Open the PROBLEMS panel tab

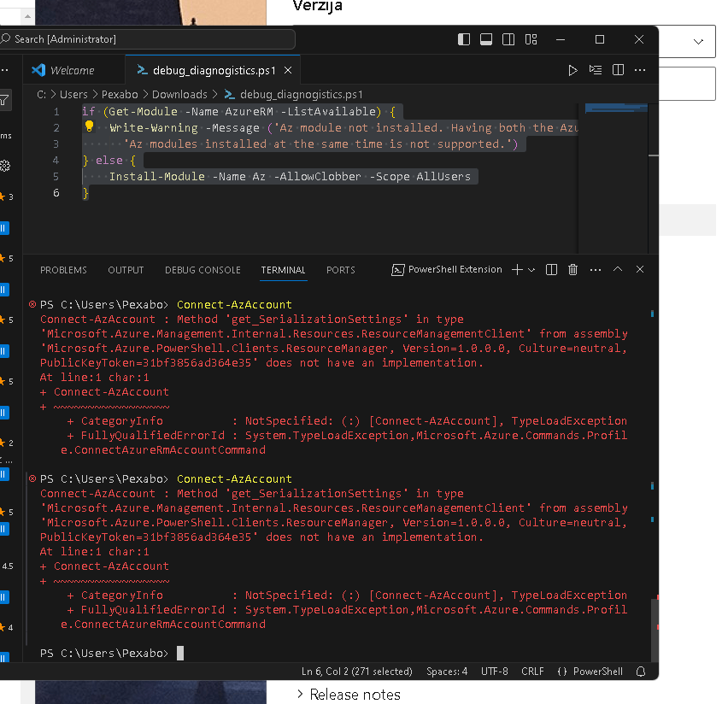[63, 270]
